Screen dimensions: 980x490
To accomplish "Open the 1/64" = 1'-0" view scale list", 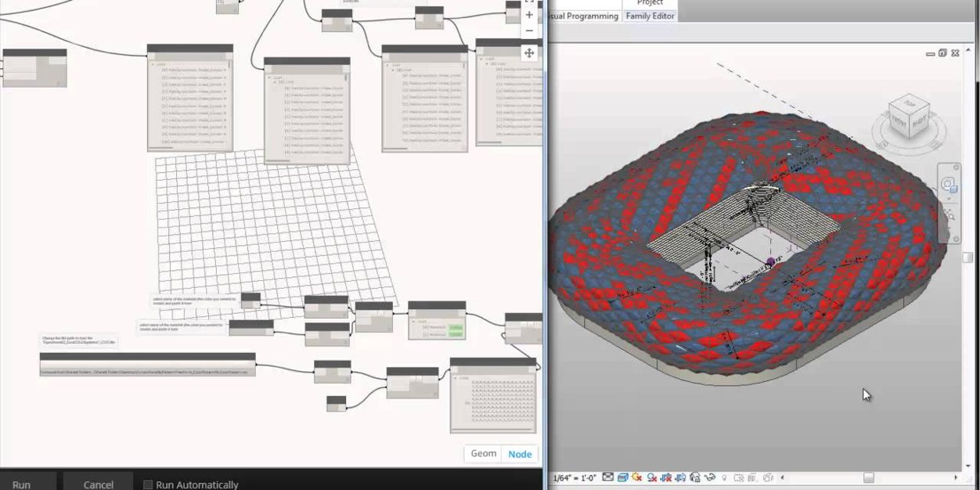I will [x=575, y=477].
